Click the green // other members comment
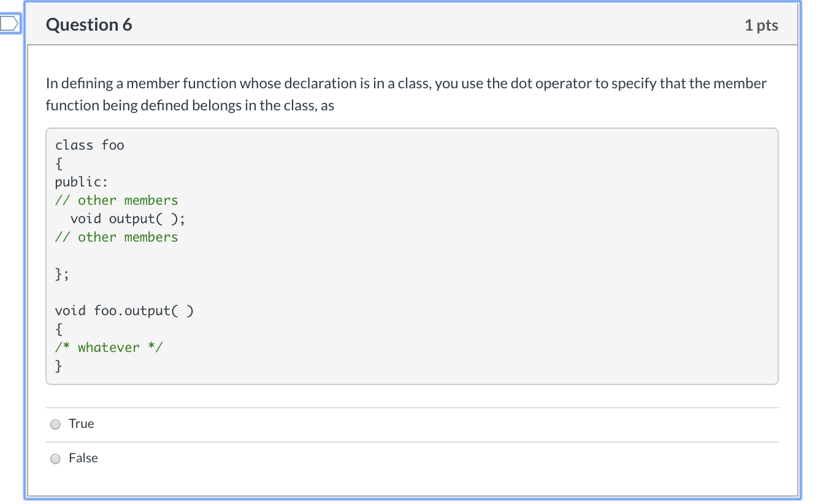Viewport: 834px width, 504px height. pyautogui.click(x=117, y=200)
